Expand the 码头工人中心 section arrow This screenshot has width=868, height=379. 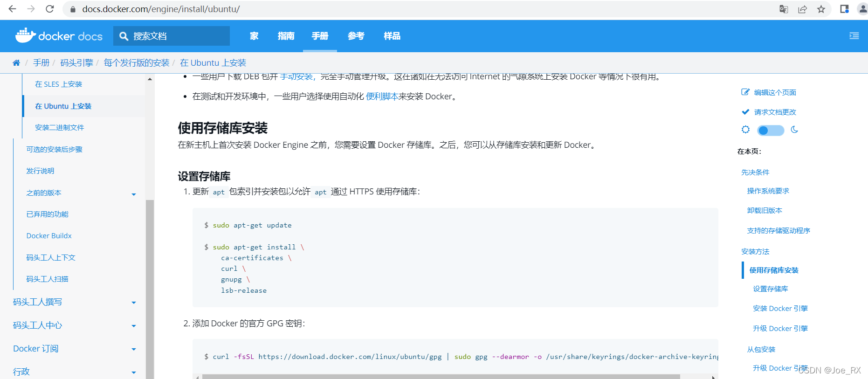pyautogui.click(x=134, y=326)
